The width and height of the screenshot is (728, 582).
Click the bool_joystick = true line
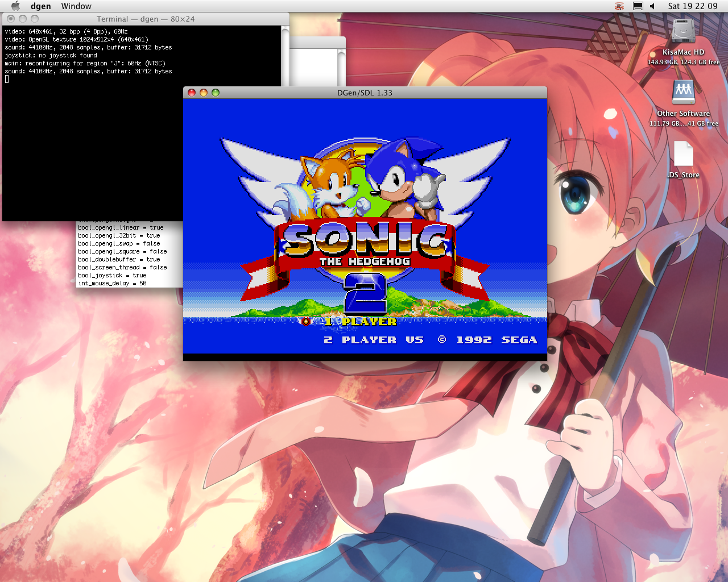point(112,275)
